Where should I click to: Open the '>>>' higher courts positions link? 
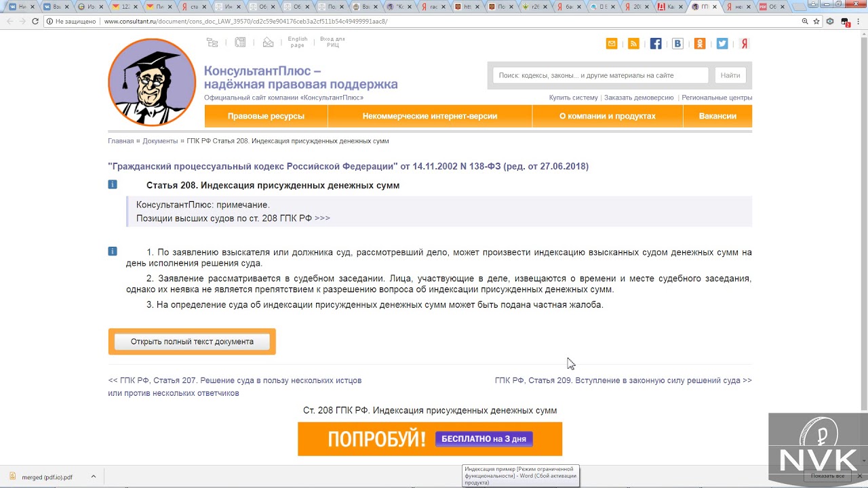pos(322,218)
